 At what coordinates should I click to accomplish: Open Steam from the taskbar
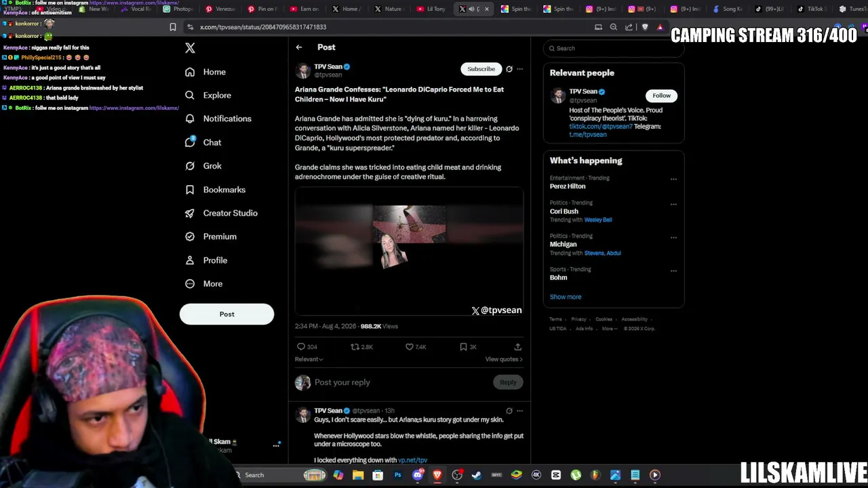477,475
